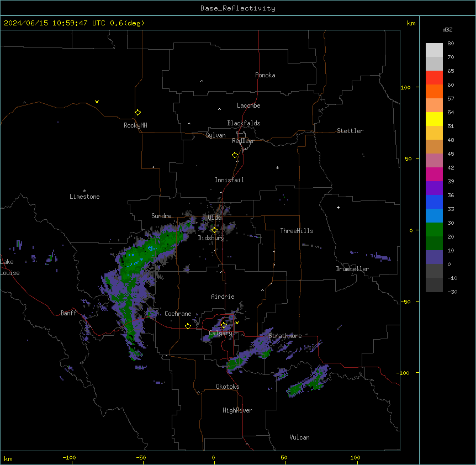Click the Olds city label
Viewport: 476px width, 465px height.
point(214,218)
